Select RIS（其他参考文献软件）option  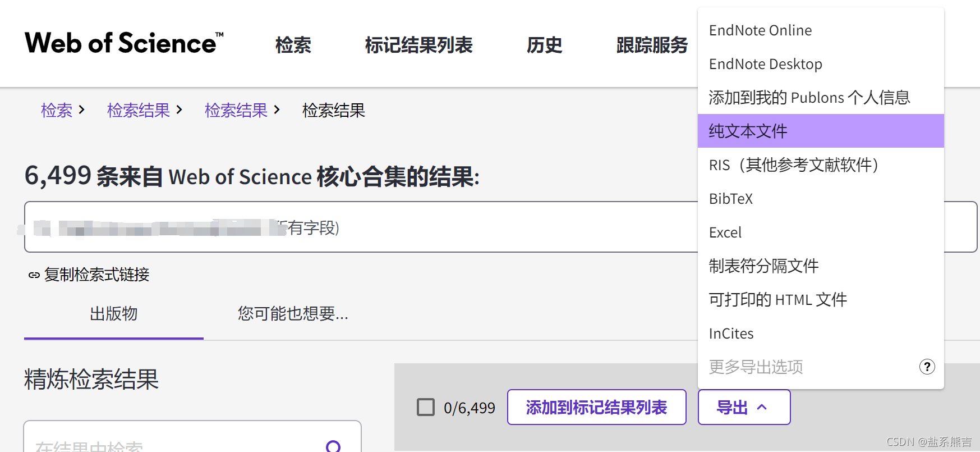pyautogui.click(x=821, y=165)
